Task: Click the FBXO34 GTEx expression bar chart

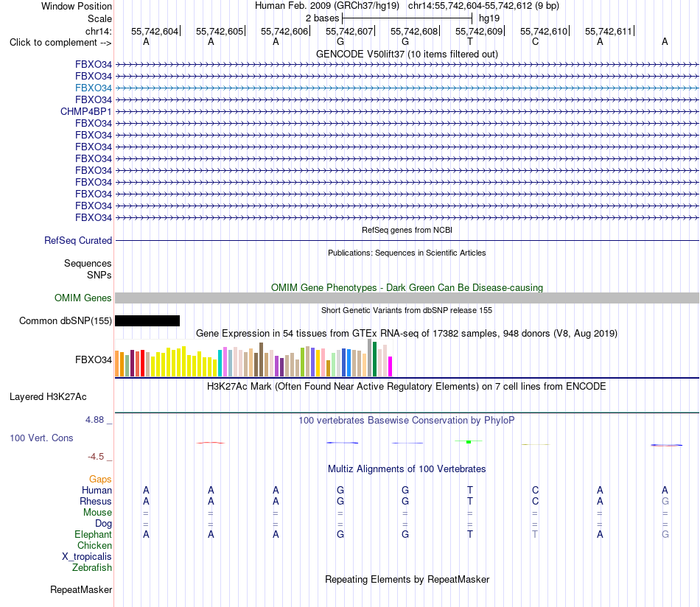Action: 253,358
